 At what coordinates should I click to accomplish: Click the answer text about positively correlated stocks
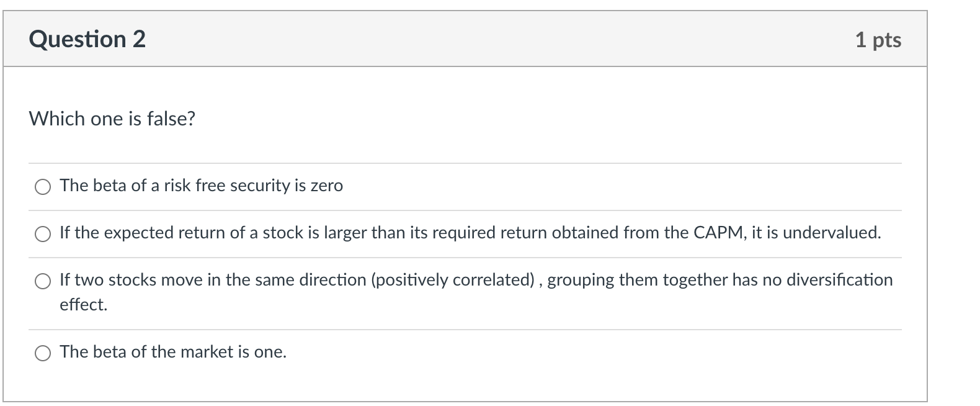click(476, 292)
